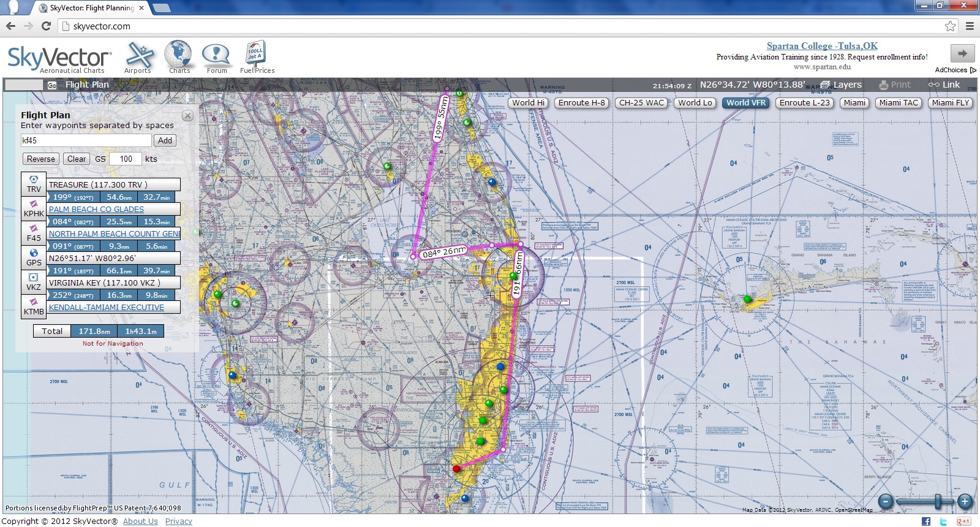Image resolution: width=980 pixels, height=527 pixels.
Task: Open the Privacy footer link
Action: 179,521
